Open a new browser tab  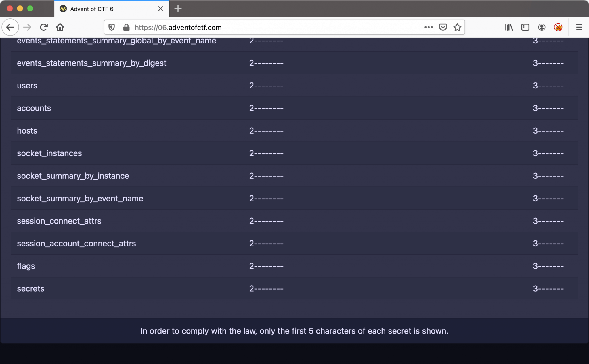(x=178, y=9)
